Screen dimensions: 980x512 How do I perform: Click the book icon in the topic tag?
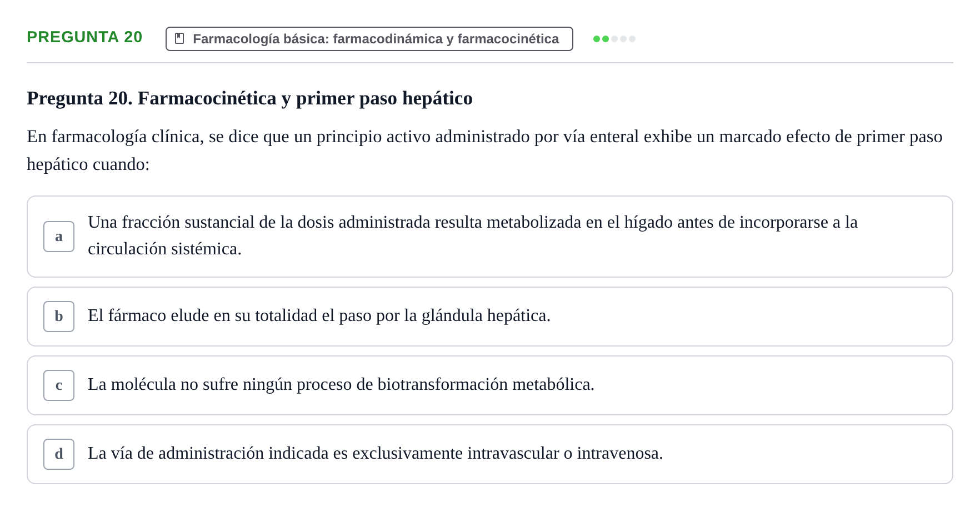pyautogui.click(x=179, y=38)
